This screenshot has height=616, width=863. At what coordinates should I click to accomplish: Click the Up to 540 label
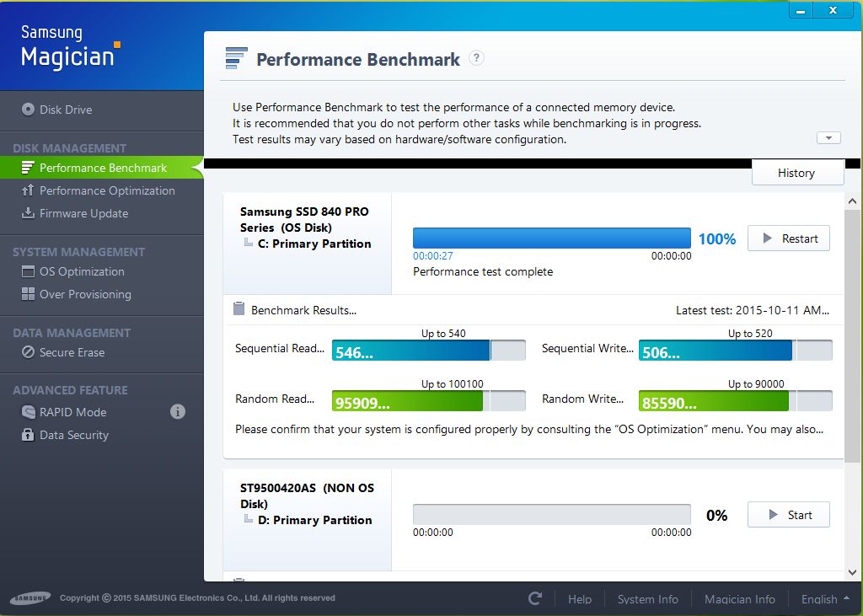pyautogui.click(x=443, y=334)
